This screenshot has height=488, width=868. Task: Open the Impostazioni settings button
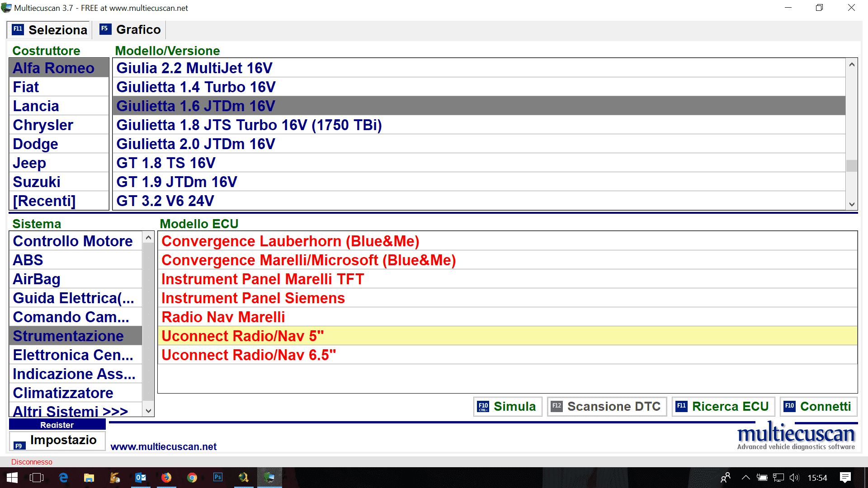57,441
